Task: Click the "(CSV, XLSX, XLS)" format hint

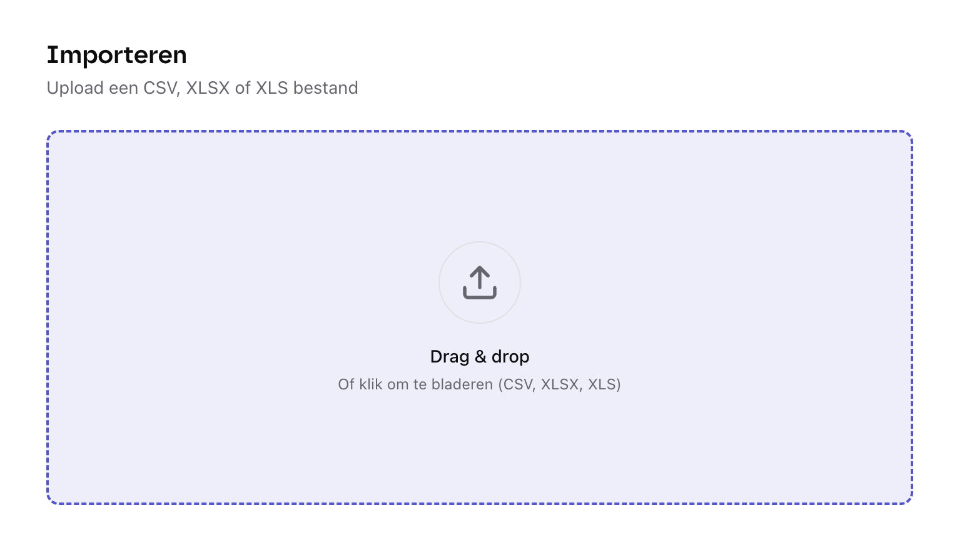Action: [x=559, y=384]
